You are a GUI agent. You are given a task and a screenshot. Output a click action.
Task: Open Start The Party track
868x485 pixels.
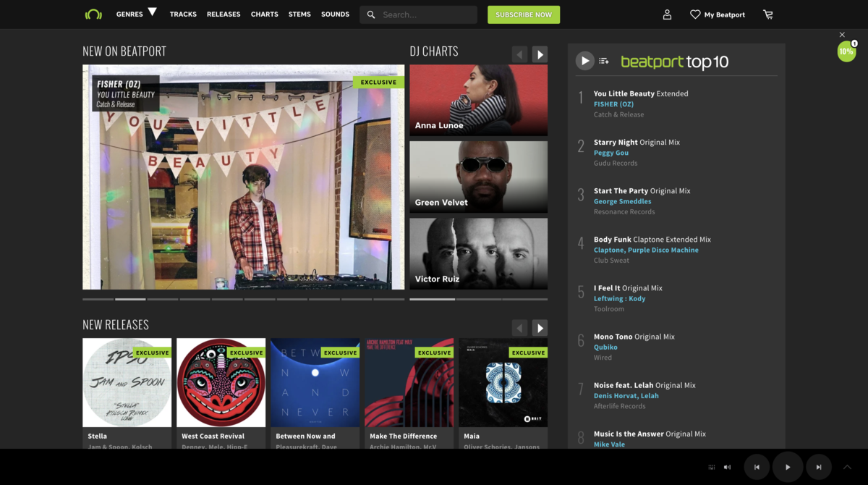(642, 190)
